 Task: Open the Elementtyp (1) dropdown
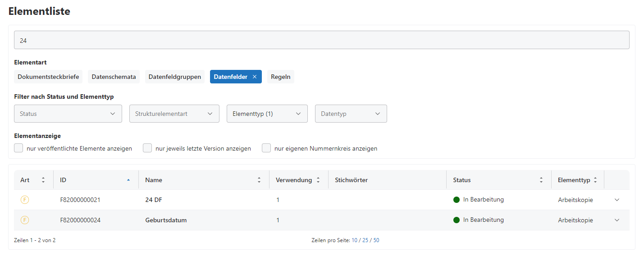tap(267, 114)
